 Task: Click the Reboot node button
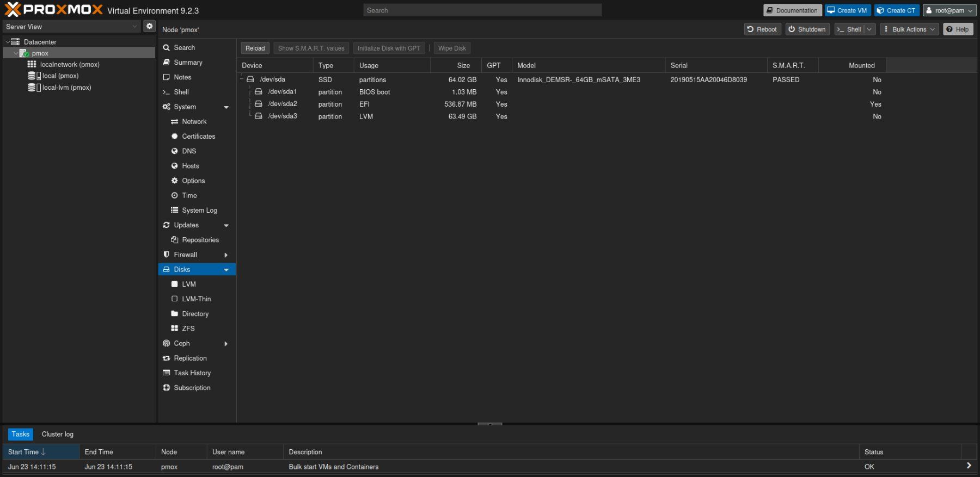[x=762, y=29]
